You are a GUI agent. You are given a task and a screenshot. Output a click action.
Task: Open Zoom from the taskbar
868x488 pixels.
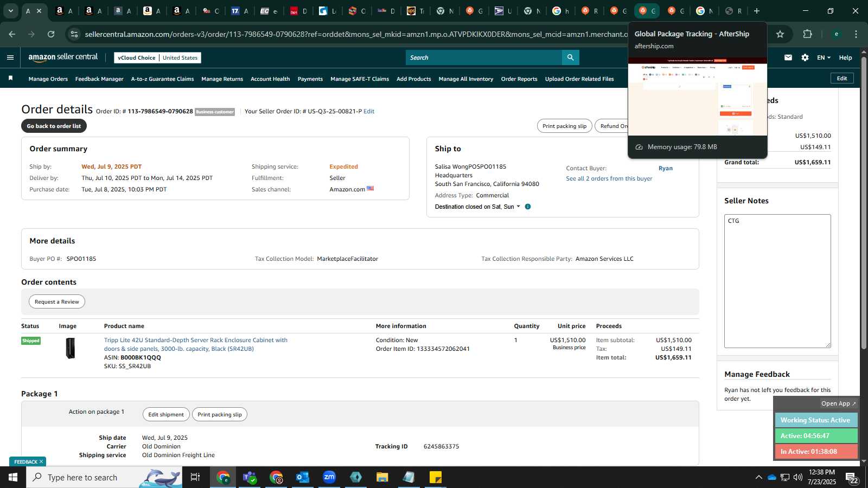pyautogui.click(x=329, y=477)
